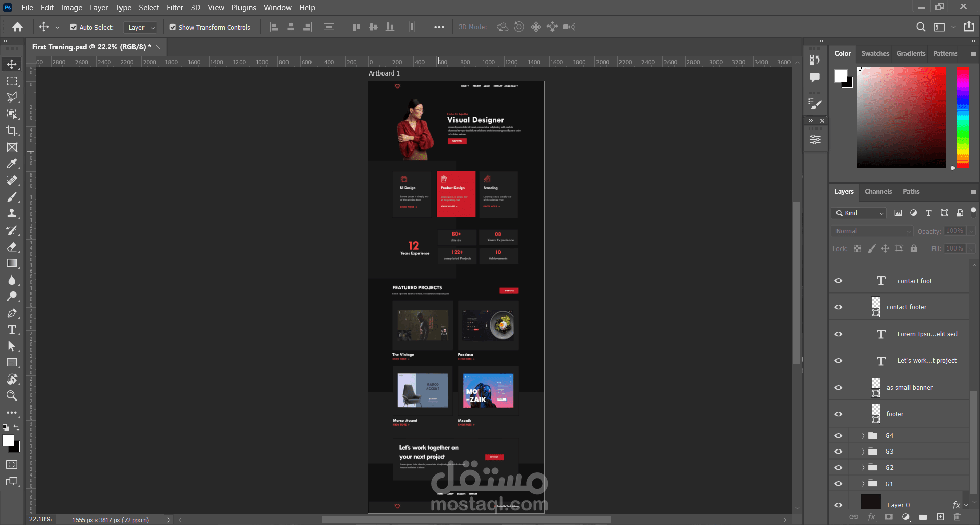Screen dimensions: 980x525
Task: Create a new group folder icon
Action: point(923,517)
